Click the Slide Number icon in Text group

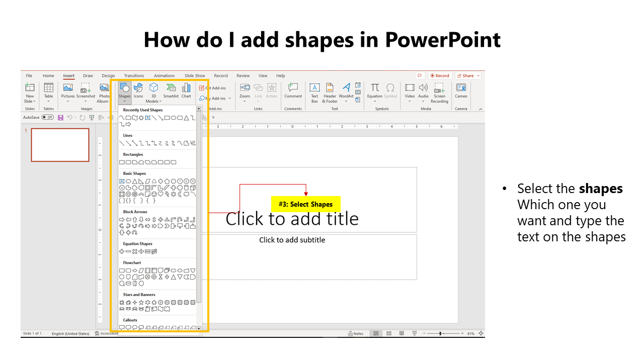pyautogui.click(x=358, y=93)
